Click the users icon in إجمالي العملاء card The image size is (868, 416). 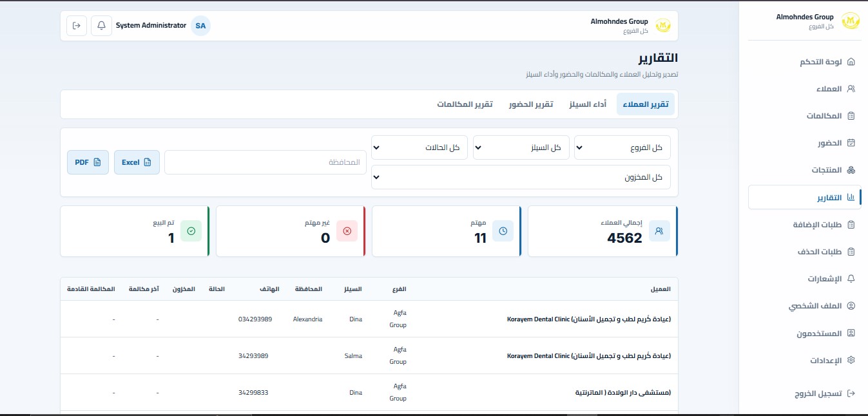pos(659,231)
